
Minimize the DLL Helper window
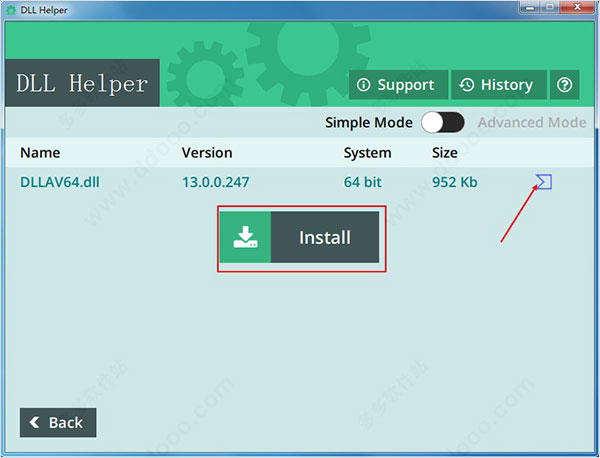(x=530, y=7)
